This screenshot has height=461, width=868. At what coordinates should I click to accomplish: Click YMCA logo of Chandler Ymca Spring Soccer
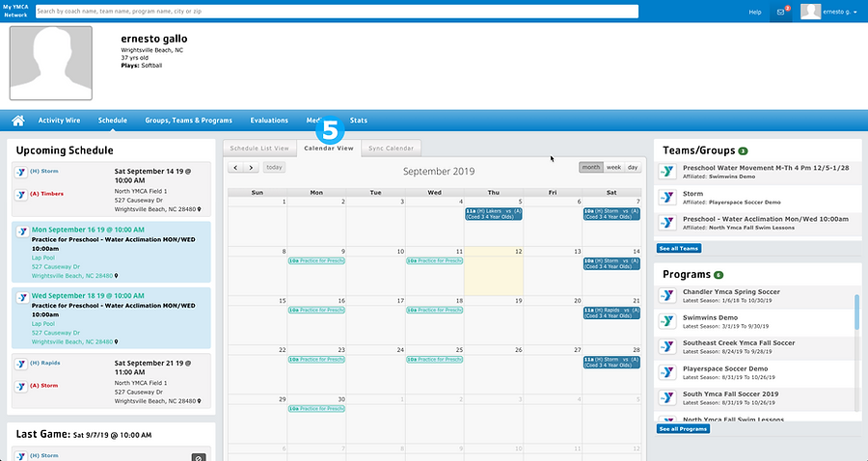[667, 295]
